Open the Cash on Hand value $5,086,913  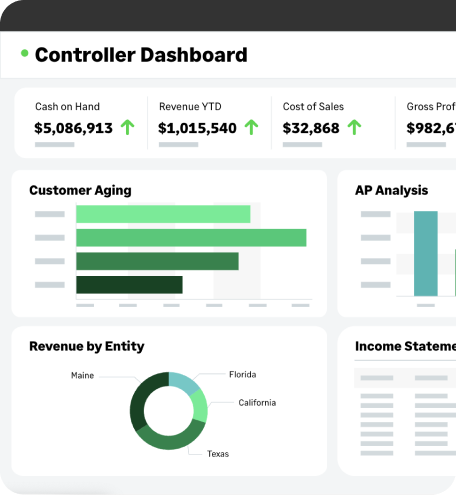point(73,128)
